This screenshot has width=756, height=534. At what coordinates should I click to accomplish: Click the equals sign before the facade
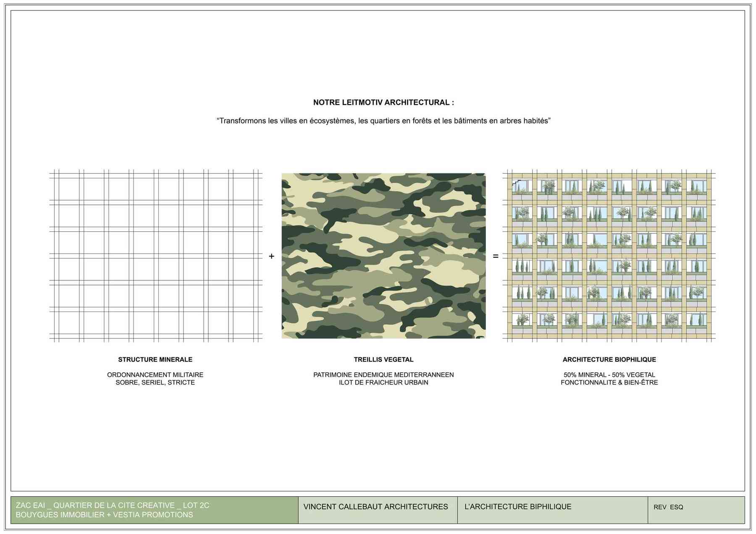pos(496,256)
